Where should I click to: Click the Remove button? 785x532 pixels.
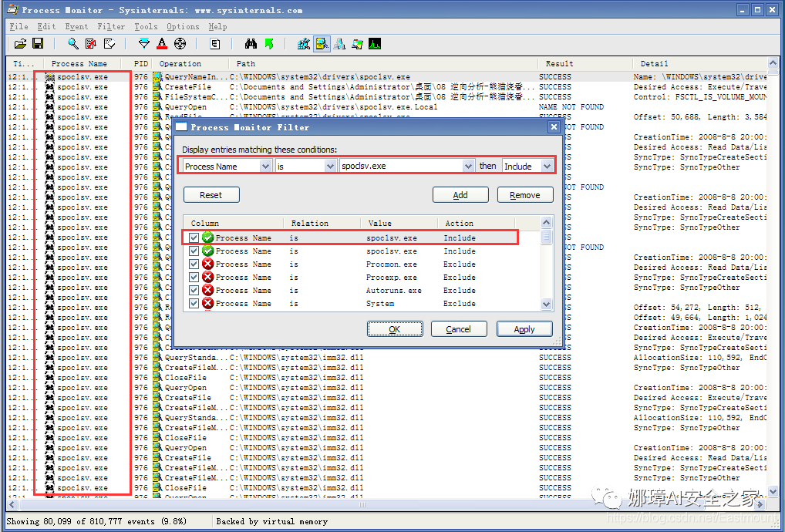[x=525, y=195]
